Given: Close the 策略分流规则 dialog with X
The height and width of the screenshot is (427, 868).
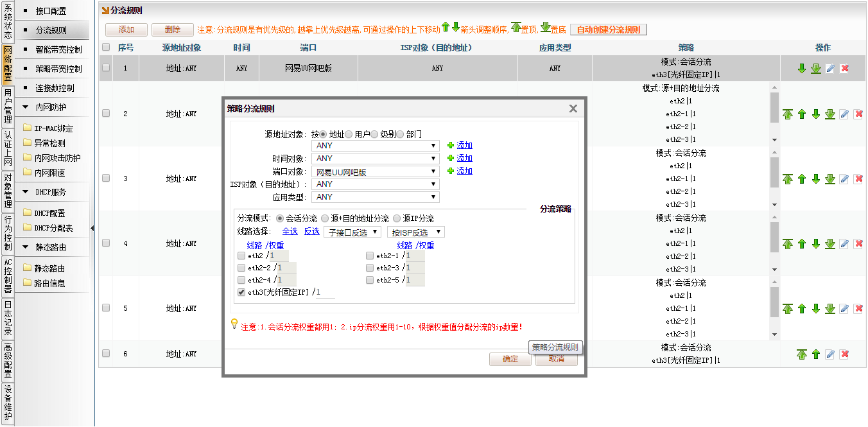Looking at the screenshot, I should click(x=573, y=109).
